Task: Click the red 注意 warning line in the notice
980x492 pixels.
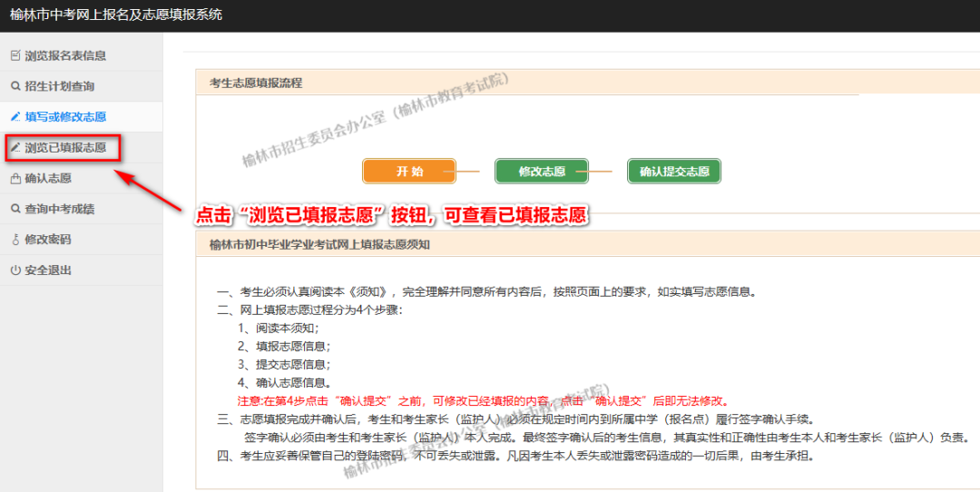Action: tap(482, 400)
